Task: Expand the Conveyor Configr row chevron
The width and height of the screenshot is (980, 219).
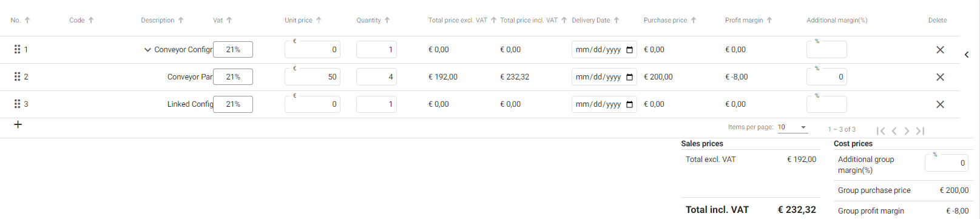Action: click(x=147, y=50)
